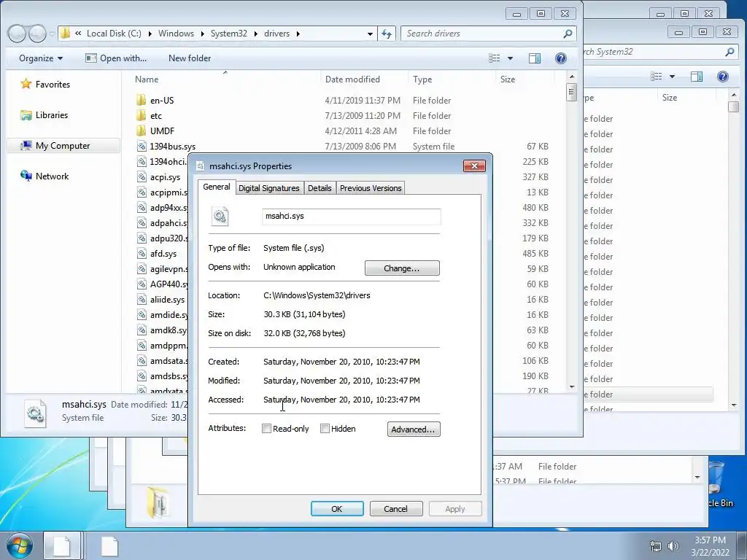747x560 pixels.
Task: Open the Organize menu
Action: tap(41, 58)
